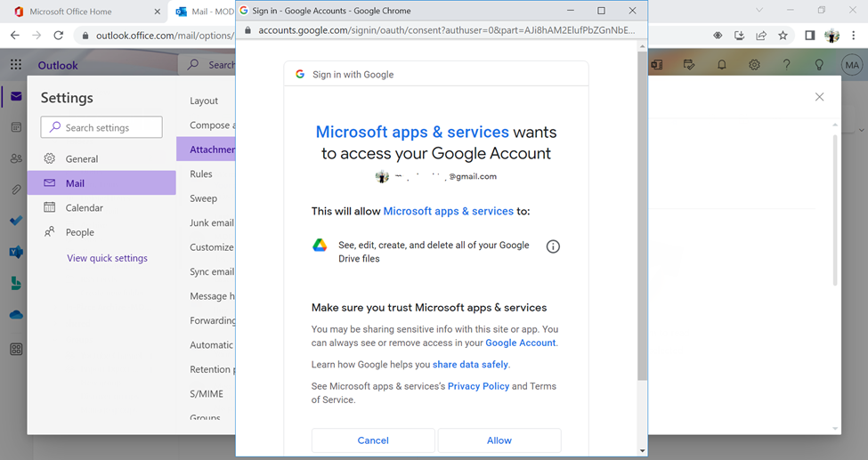
Task: Toggle the Chrome side panel icon
Action: [x=810, y=36]
